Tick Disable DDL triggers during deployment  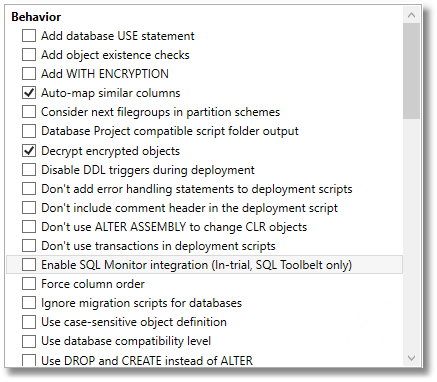click(x=29, y=170)
